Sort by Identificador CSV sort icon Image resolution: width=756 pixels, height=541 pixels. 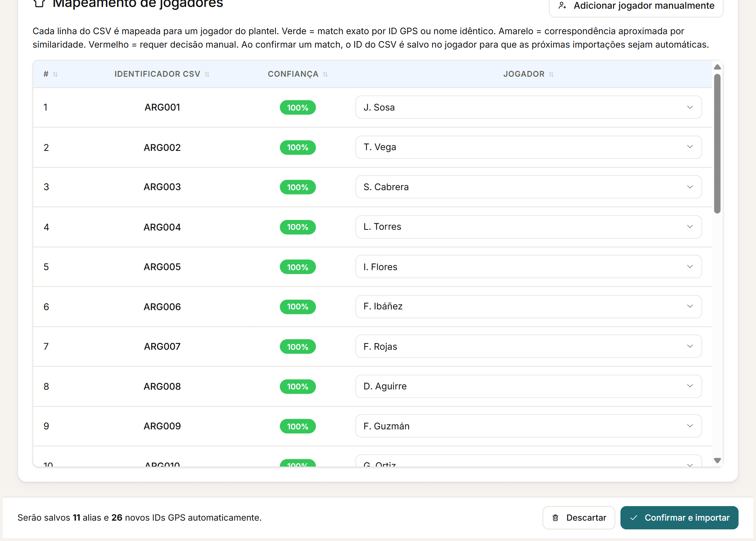[x=207, y=74]
